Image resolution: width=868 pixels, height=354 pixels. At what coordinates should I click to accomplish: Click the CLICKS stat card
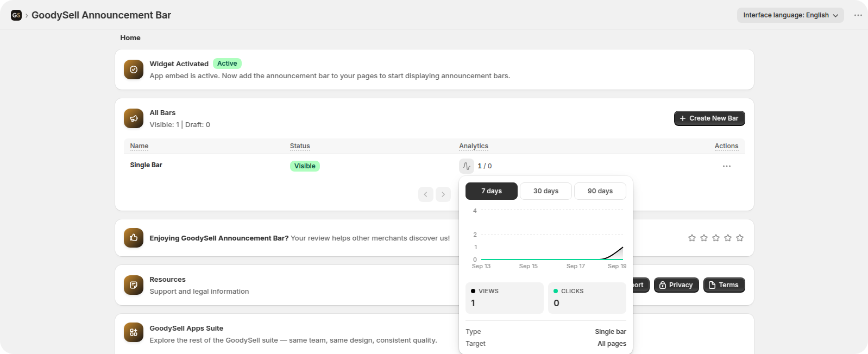pos(587,298)
